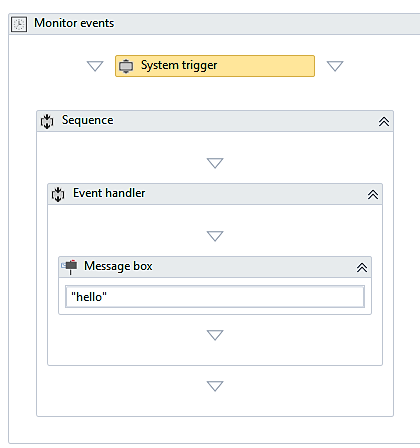The height and width of the screenshot is (448, 420).
Task: Select the Event handler title label
Action: click(109, 193)
